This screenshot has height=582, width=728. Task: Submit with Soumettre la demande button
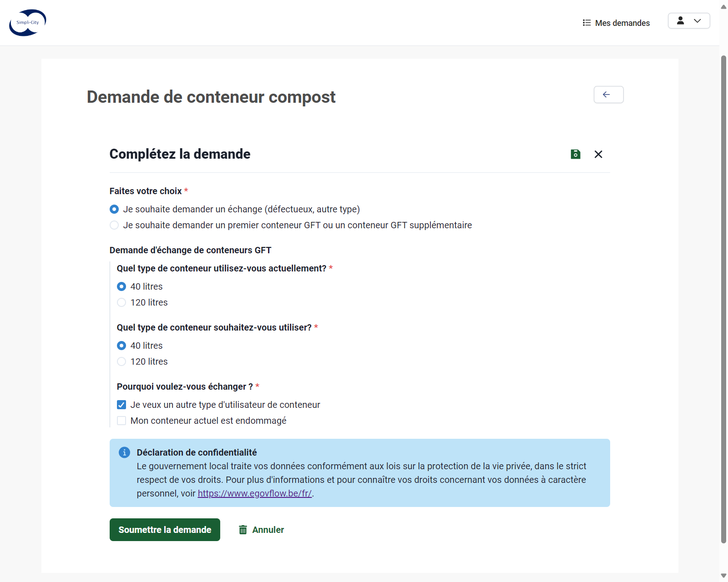(165, 530)
